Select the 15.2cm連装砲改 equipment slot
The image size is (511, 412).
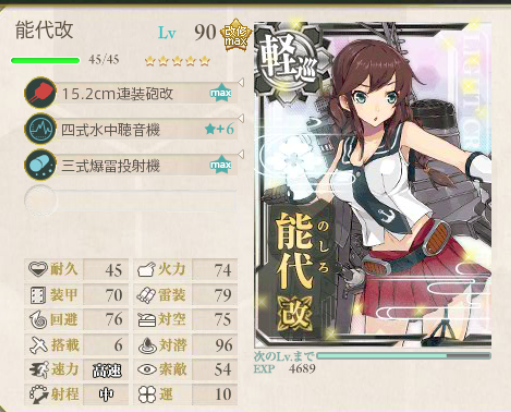point(131,93)
